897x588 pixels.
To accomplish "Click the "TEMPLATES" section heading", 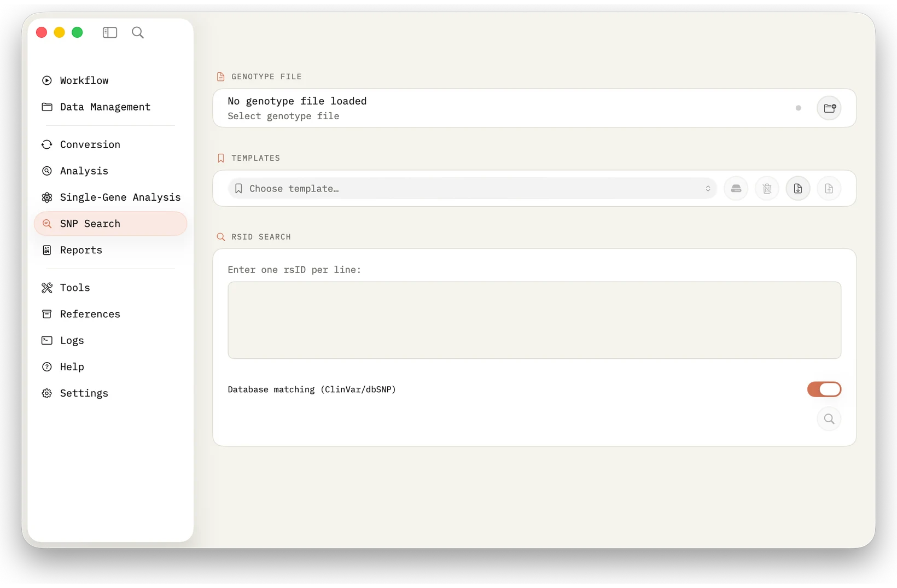I will [x=255, y=158].
